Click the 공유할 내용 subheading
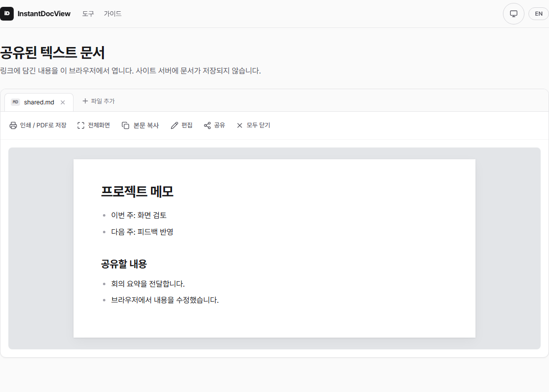549x392 pixels. pos(124,264)
